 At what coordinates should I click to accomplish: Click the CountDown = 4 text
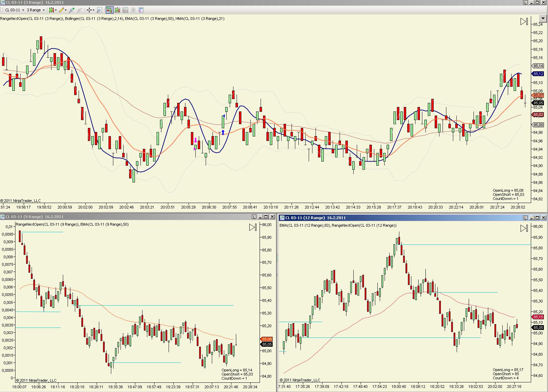tap(505, 378)
